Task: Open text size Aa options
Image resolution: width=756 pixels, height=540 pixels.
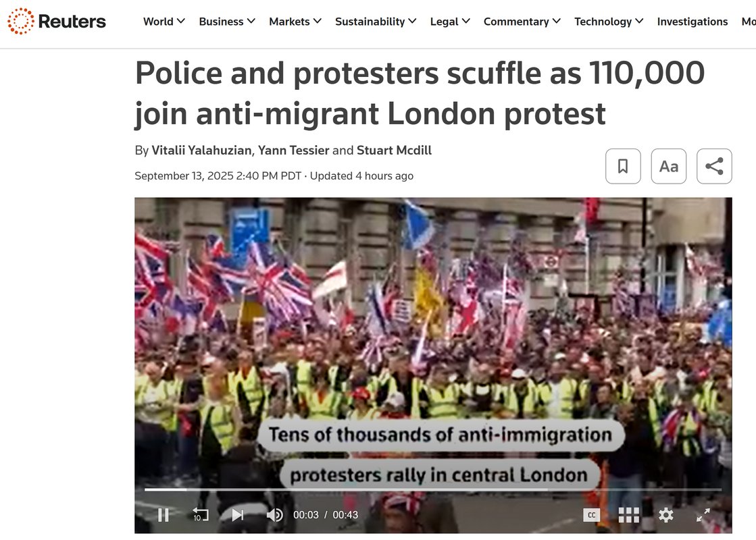Action: point(669,166)
